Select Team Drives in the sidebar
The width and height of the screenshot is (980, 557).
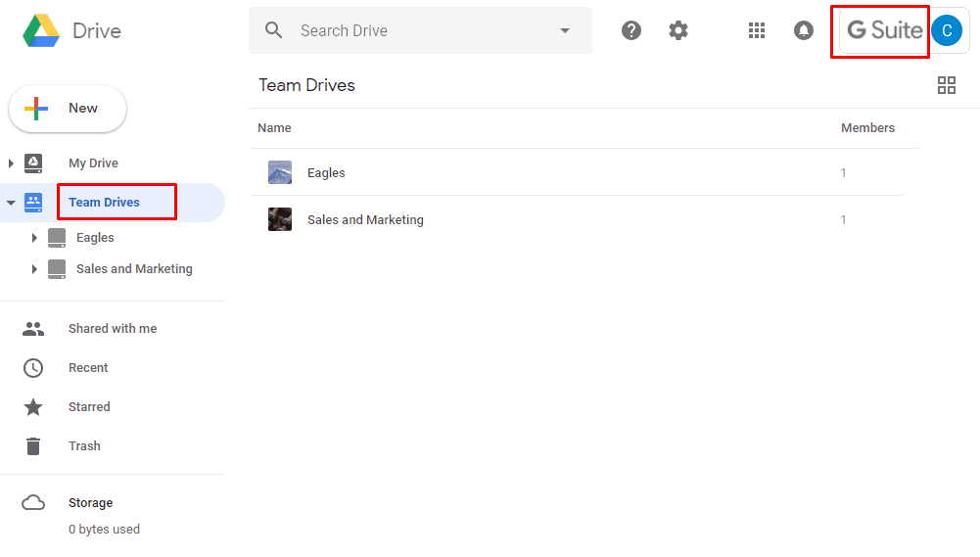[x=105, y=203]
